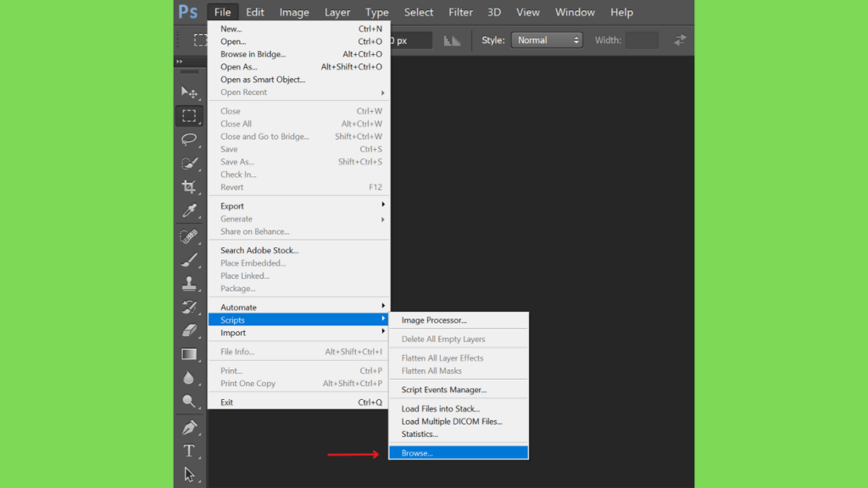Select the Path Selection arrow tool
Viewport: 868px width, 488px height.
189,474
